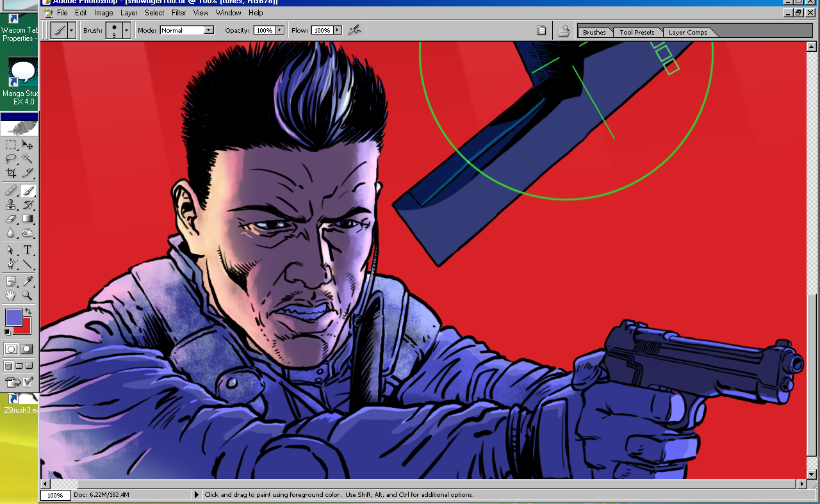Select the Path Selection tool
Viewport: 820px width, 504px height.
(11, 250)
